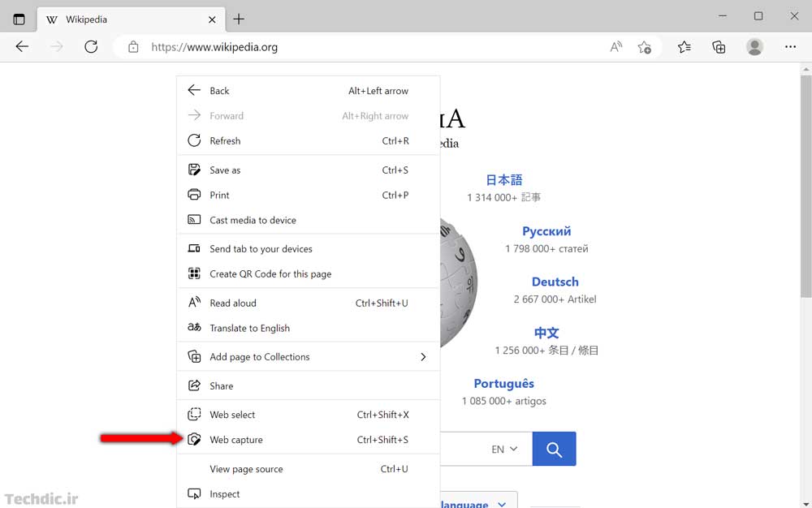Open the Русский Wikipedia link
The image size is (812, 508).
(x=546, y=231)
